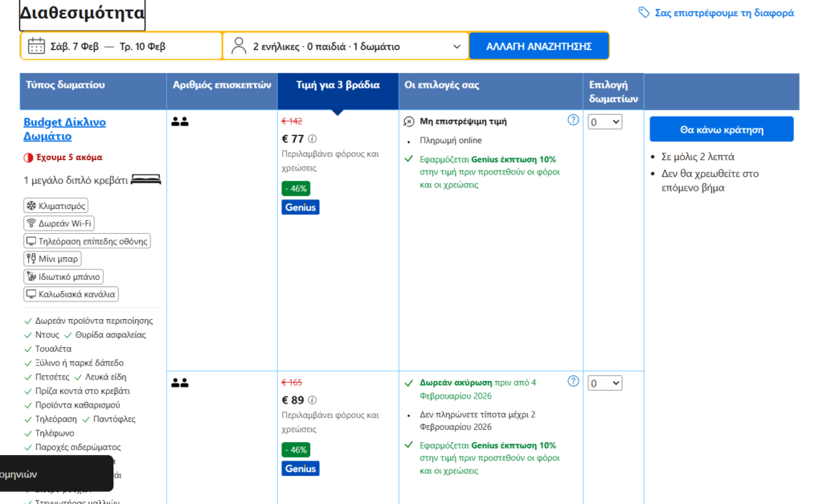823x504 pixels.
Task: Open help icon beside free cancellation option
Action: (573, 381)
